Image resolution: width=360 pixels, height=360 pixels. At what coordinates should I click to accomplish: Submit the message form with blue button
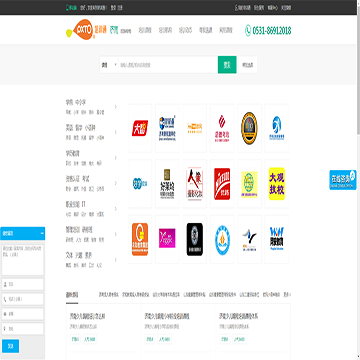click(x=10, y=346)
